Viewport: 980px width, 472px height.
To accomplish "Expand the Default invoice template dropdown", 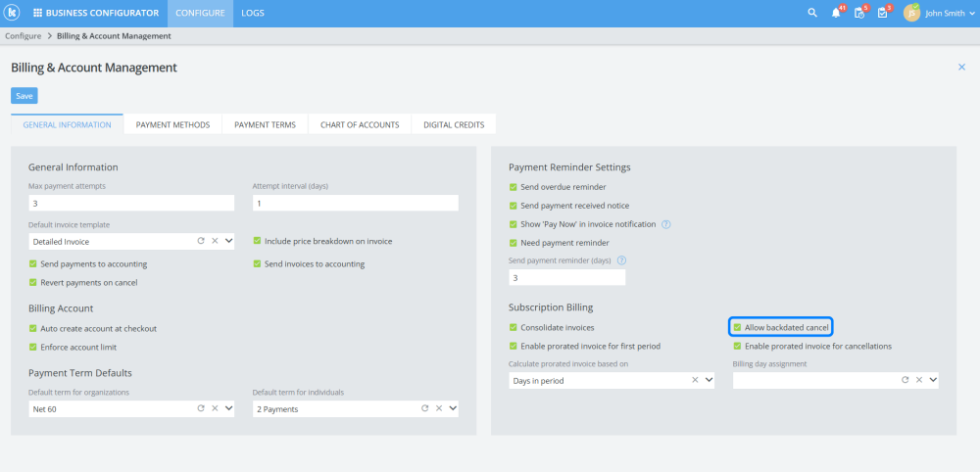I will point(228,240).
